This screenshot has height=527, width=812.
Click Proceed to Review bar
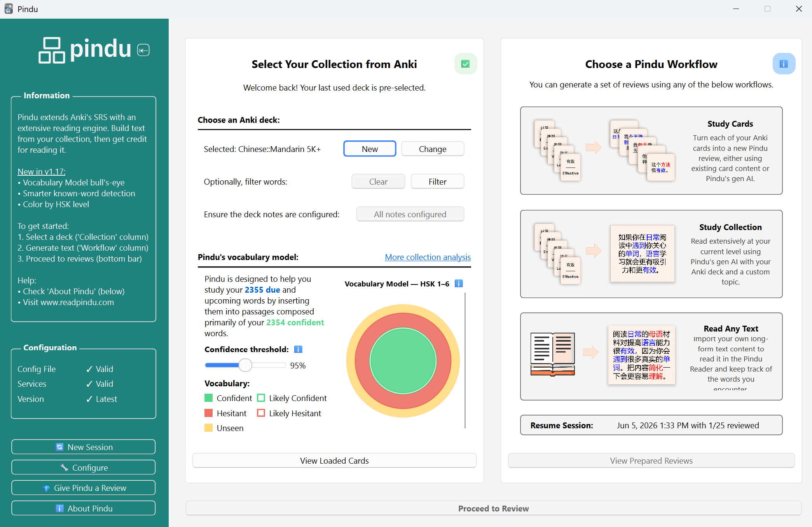pyautogui.click(x=494, y=508)
